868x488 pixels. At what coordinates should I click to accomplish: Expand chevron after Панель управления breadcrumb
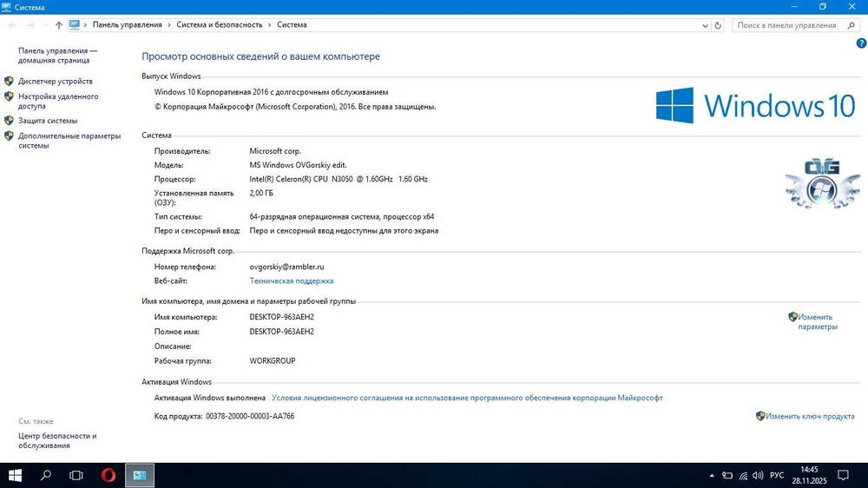pyautogui.click(x=169, y=25)
